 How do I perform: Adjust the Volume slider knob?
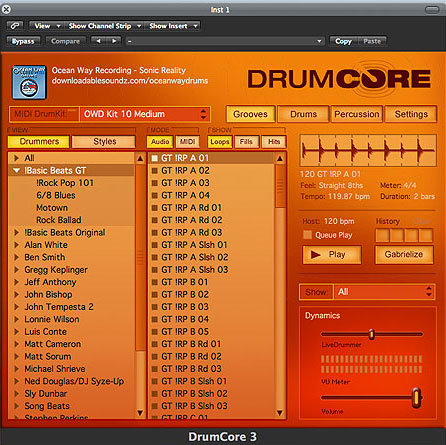(416, 397)
